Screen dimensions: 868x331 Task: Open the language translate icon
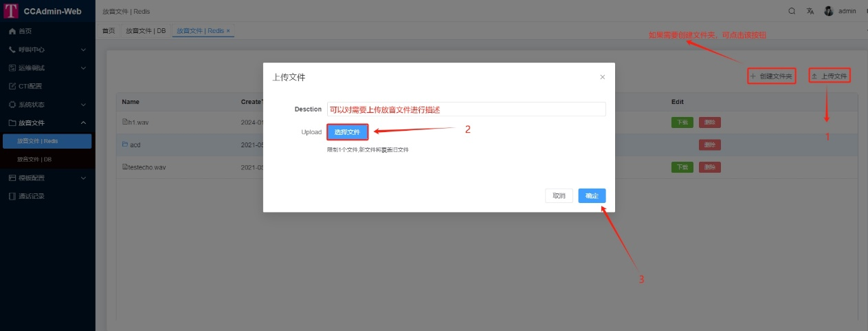810,11
